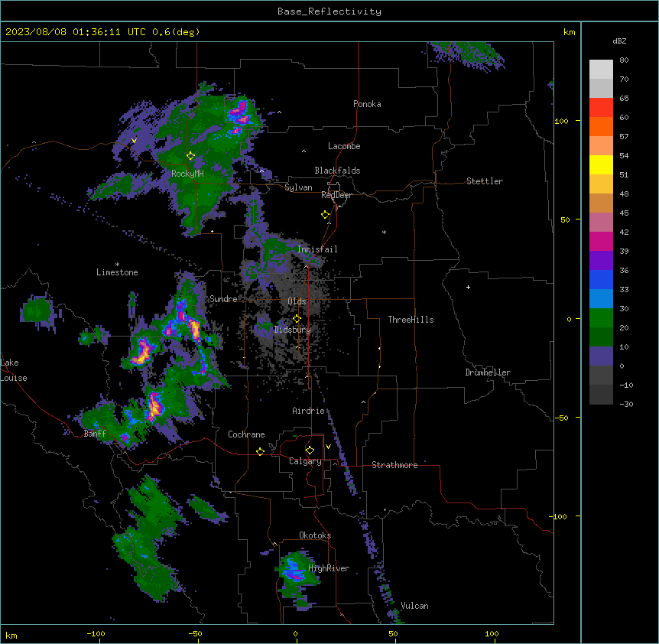
Task: Click the Sundre town label
Action: click(x=223, y=299)
